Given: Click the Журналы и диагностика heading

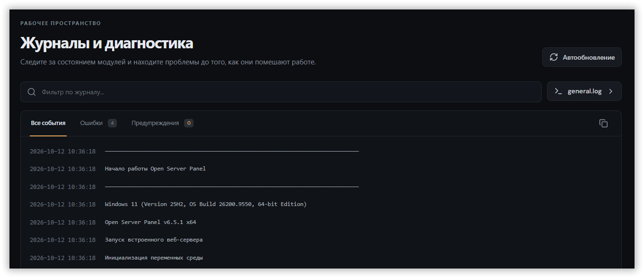Looking at the screenshot, I should pyautogui.click(x=106, y=43).
